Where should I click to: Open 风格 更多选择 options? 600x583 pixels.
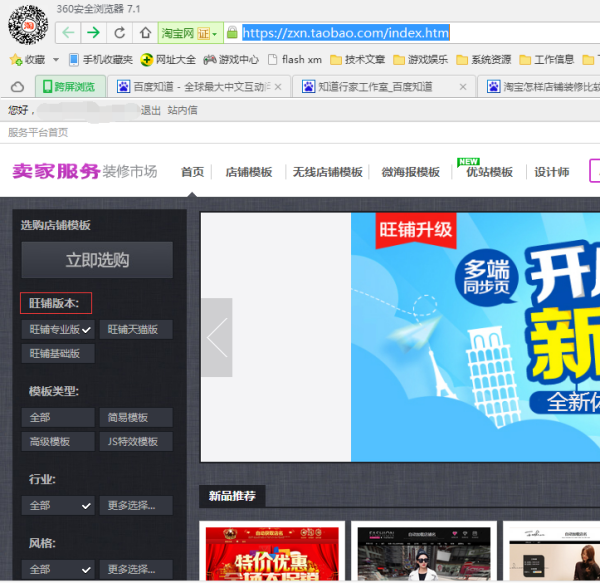point(136,570)
